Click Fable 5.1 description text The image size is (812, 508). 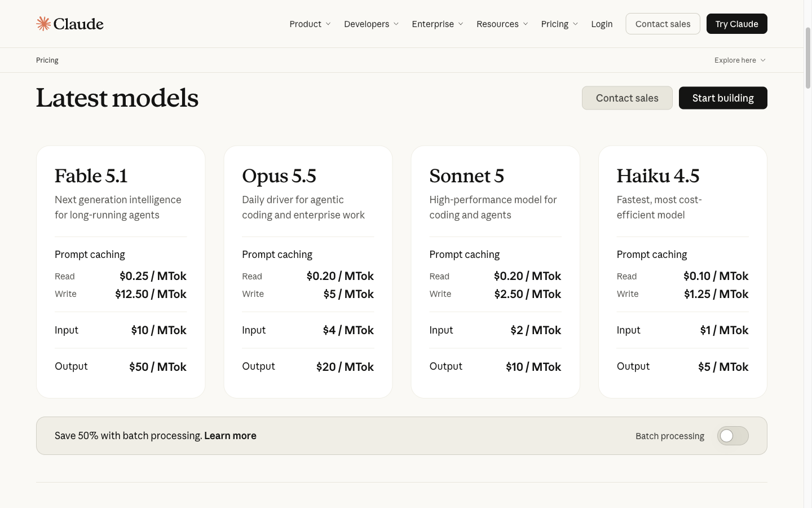118,207
